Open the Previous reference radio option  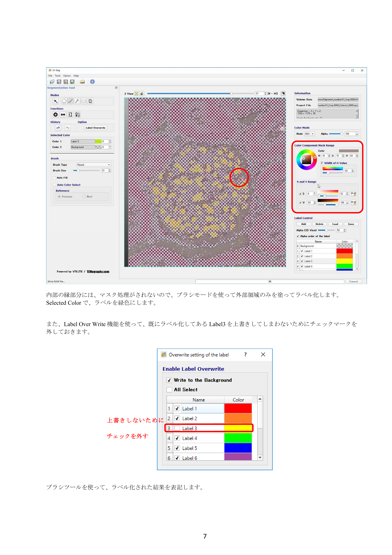60,196
